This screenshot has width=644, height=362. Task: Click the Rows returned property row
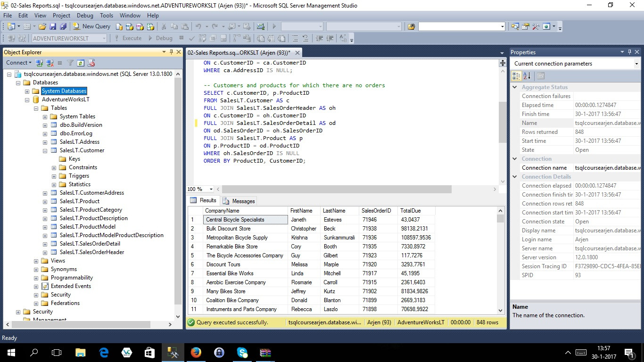pyautogui.click(x=575, y=132)
